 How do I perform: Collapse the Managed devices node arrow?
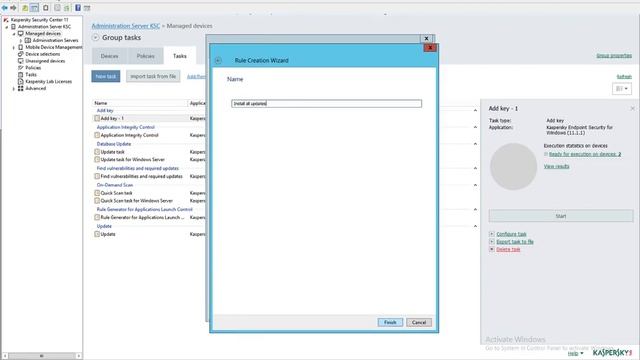tap(14, 34)
